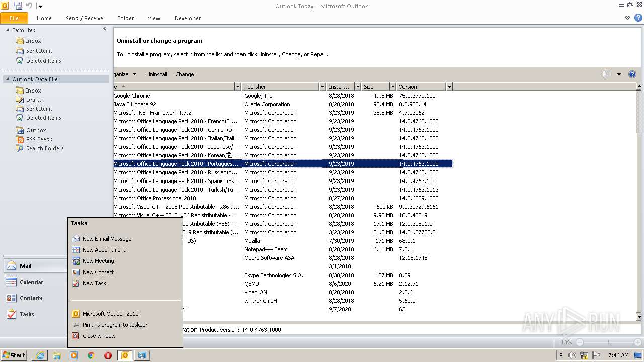Open Opera from the taskbar
The height and width of the screenshot is (362, 644).
click(108, 355)
